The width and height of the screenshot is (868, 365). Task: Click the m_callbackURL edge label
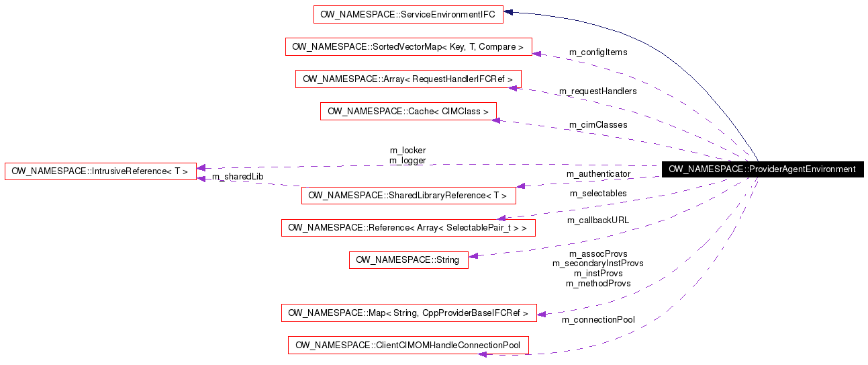click(598, 220)
